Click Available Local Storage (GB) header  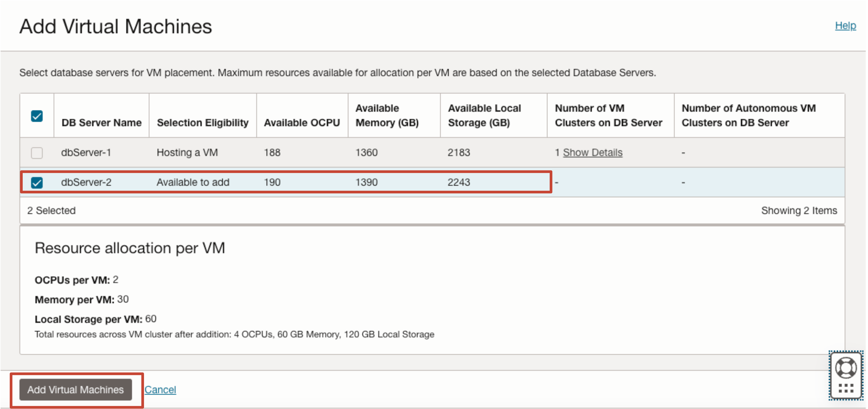[x=484, y=116]
